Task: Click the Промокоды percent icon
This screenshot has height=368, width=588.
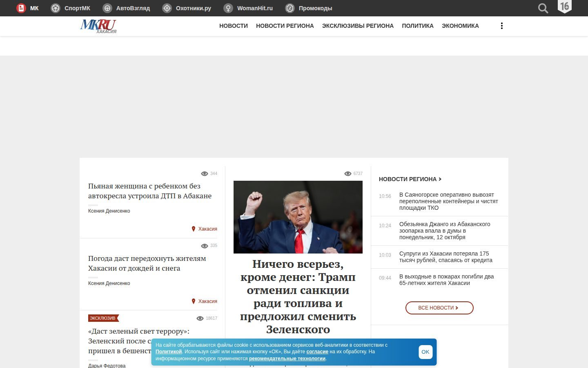Action: tap(290, 8)
